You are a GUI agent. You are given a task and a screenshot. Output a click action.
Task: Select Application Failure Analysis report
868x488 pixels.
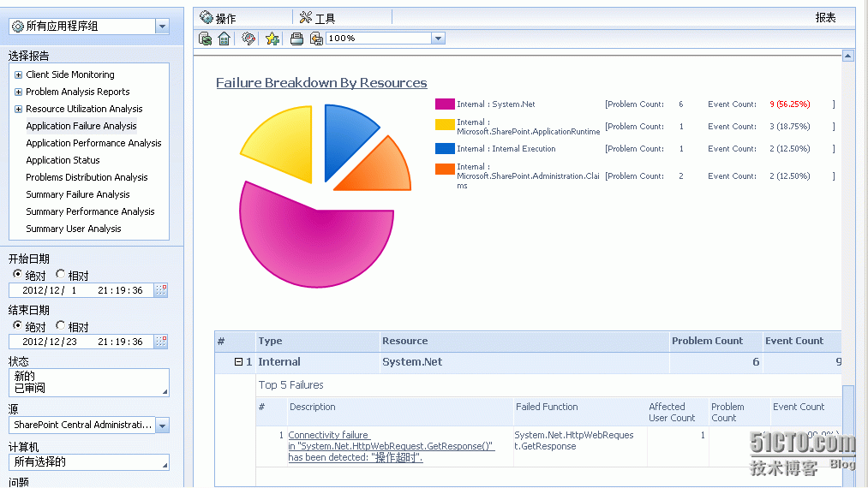[81, 126]
